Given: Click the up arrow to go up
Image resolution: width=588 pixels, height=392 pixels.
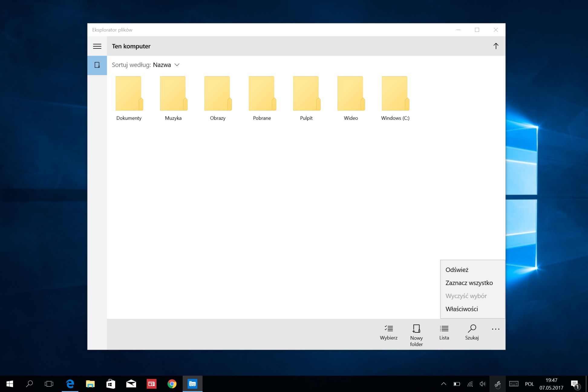Looking at the screenshot, I should (496, 46).
